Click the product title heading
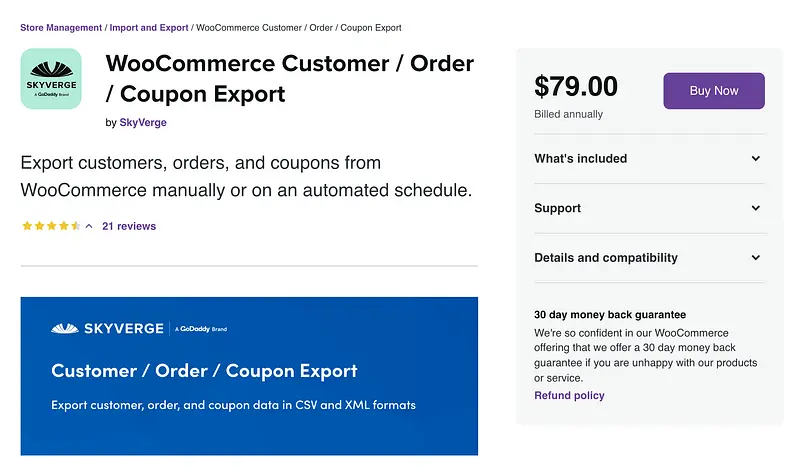 coord(289,79)
